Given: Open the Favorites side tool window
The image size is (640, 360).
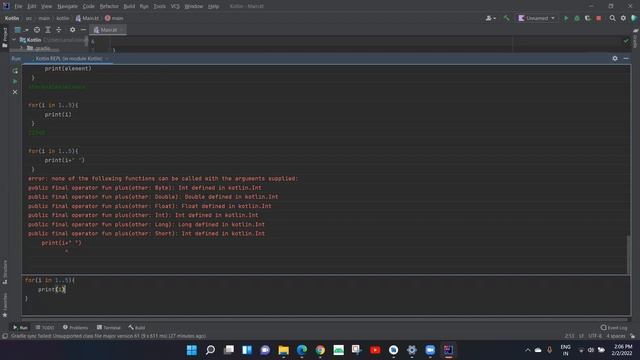Looking at the screenshot, I should (4, 304).
